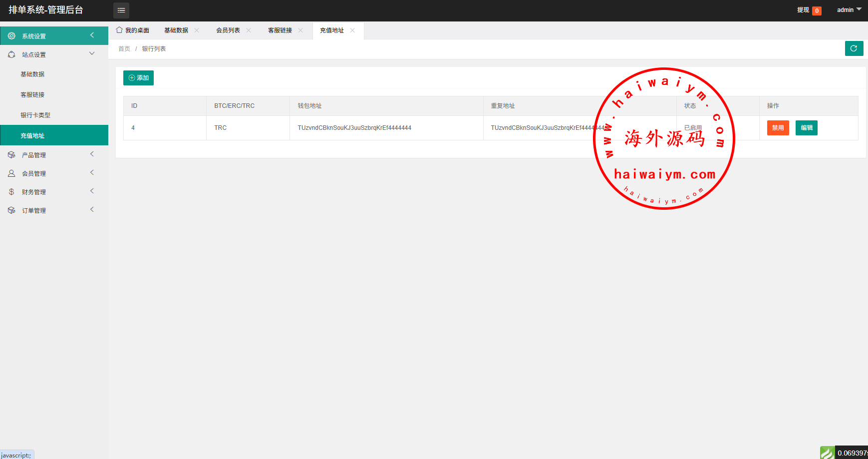Screen dimensions: 868x459
Task: Click the hamburger menu collapse icon
Action: coord(121,10)
